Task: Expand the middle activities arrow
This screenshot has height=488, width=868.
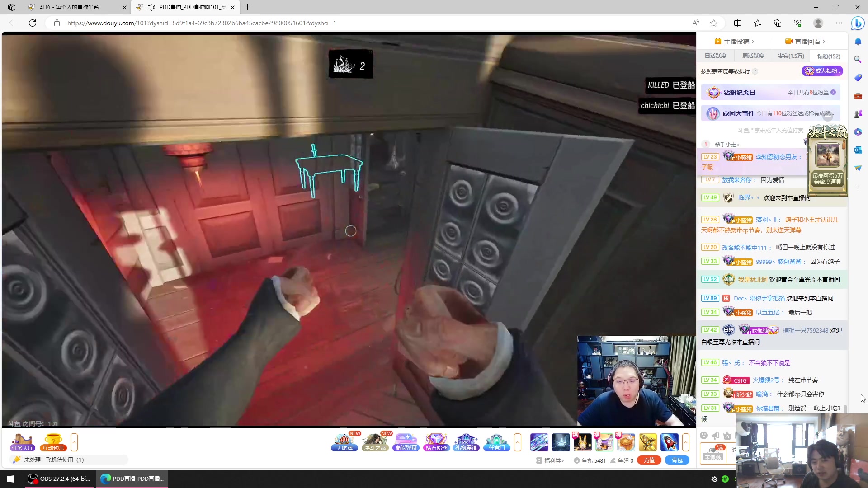Action: [518, 442]
